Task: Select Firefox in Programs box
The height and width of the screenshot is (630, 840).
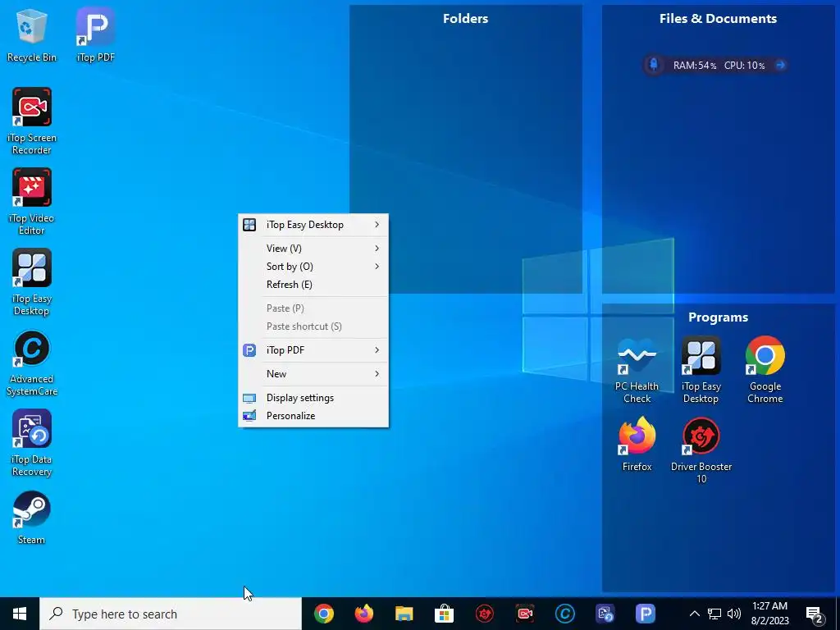Action: point(637,444)
